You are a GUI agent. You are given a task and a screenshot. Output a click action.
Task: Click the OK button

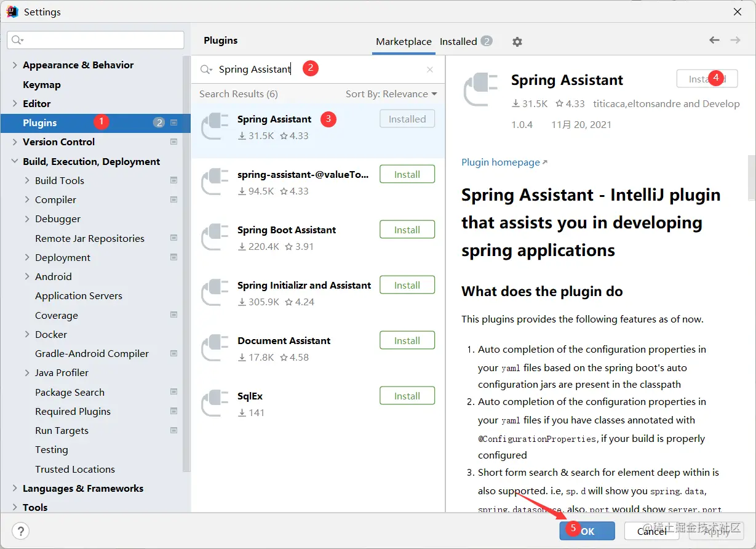587,531
